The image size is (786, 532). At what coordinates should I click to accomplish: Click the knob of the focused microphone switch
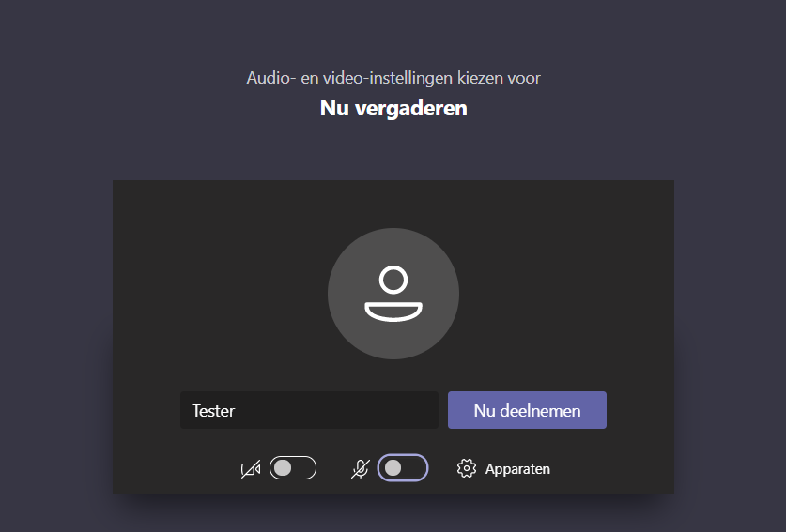(x=393, y=468)
